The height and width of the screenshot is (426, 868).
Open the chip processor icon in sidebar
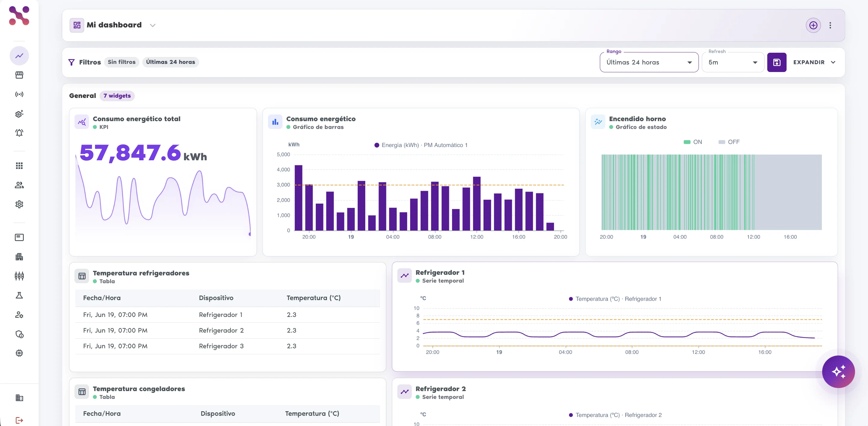(x=19, y=353)
